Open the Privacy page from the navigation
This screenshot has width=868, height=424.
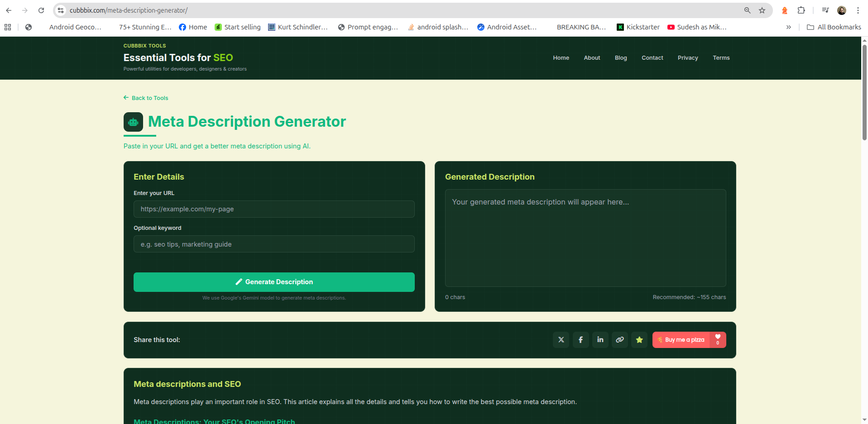click(687, 57)
